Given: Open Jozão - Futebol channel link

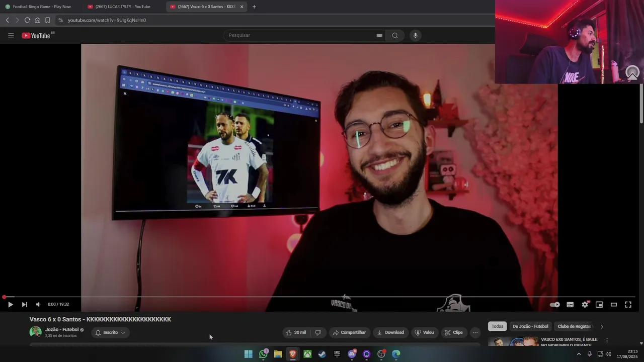Looking at the screenshot, I should coord(62,330).
